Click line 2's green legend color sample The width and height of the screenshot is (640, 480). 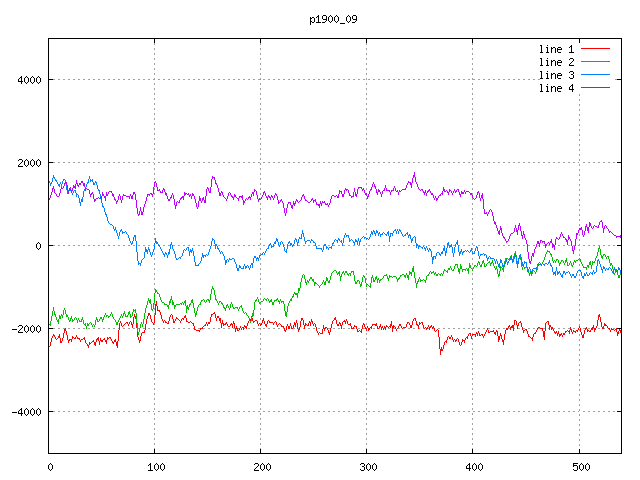coord(596,62)
